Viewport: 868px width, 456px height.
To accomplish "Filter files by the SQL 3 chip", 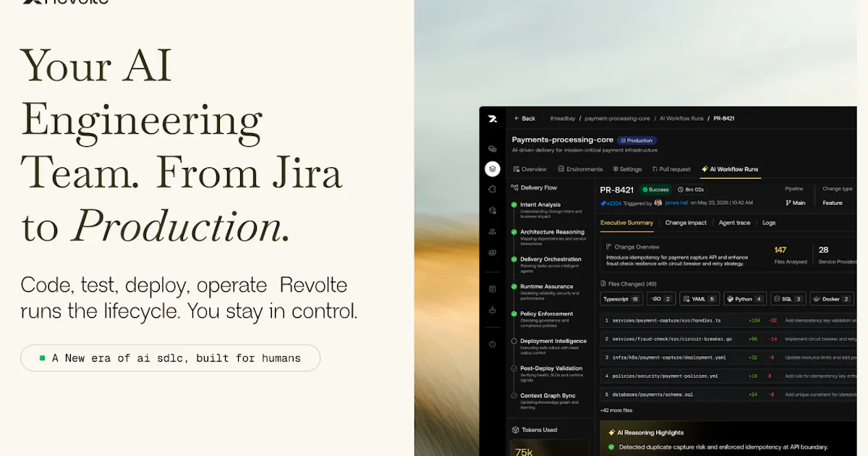I will 788,299.
